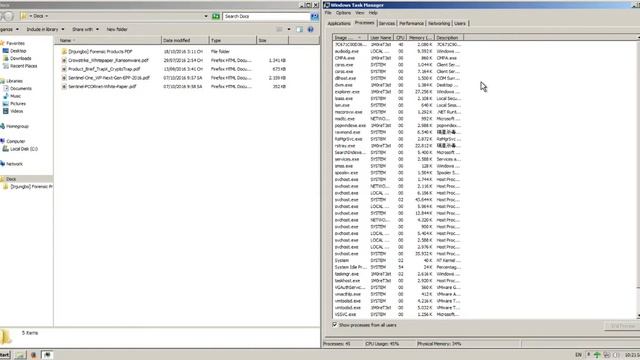The height and width of the screenshot is (360, 640).
Task: Open the view options dropdown arrow
Action: tap(289, 29)
